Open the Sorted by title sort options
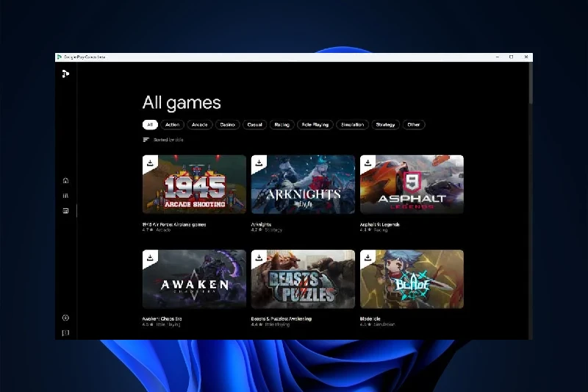588x392 pixels. 163,140
